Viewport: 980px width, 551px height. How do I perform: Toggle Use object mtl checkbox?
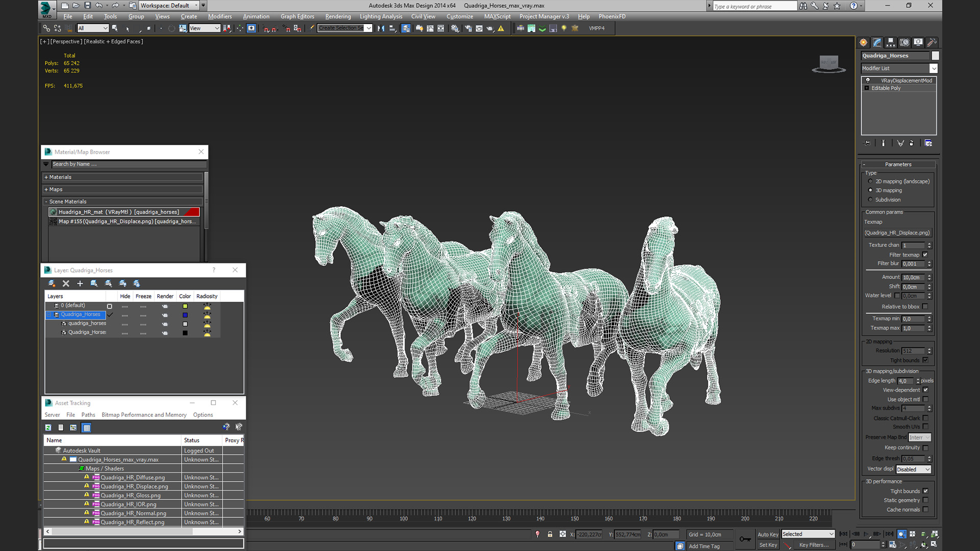[x=925, y=399]
